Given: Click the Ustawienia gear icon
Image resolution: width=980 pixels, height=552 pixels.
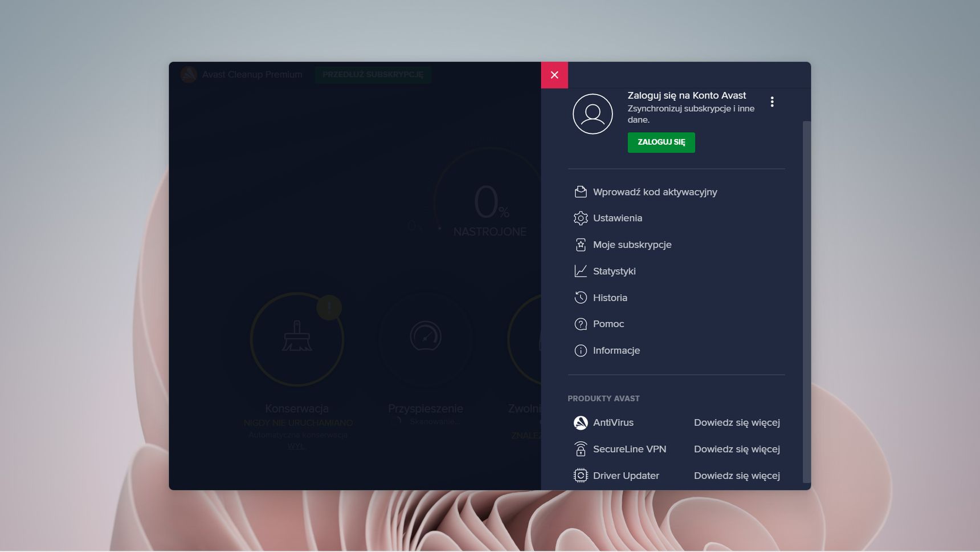Looking at the screenshot, I should [581, 218].
